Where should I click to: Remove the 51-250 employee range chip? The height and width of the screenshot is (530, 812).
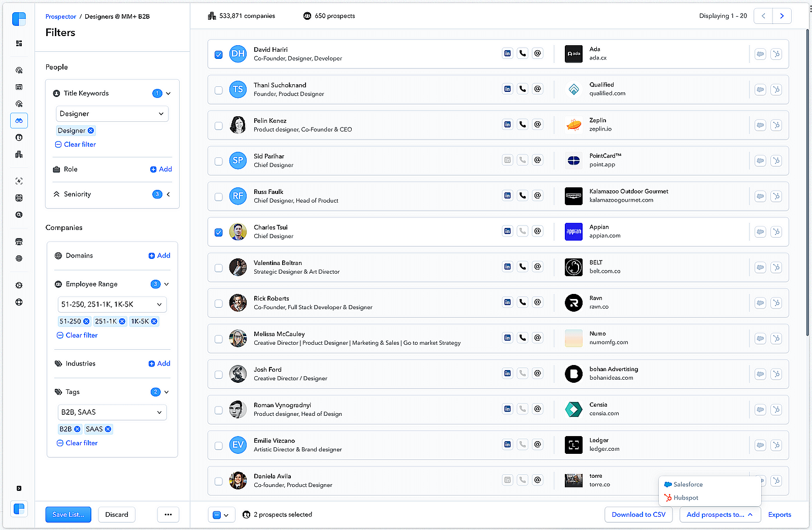coord(86,321)
